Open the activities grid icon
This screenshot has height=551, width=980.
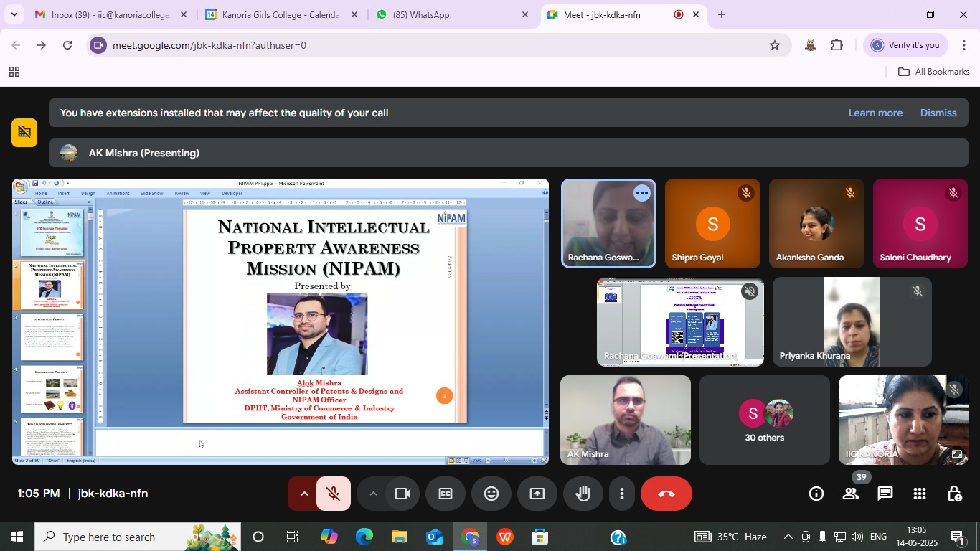(920, 494)
